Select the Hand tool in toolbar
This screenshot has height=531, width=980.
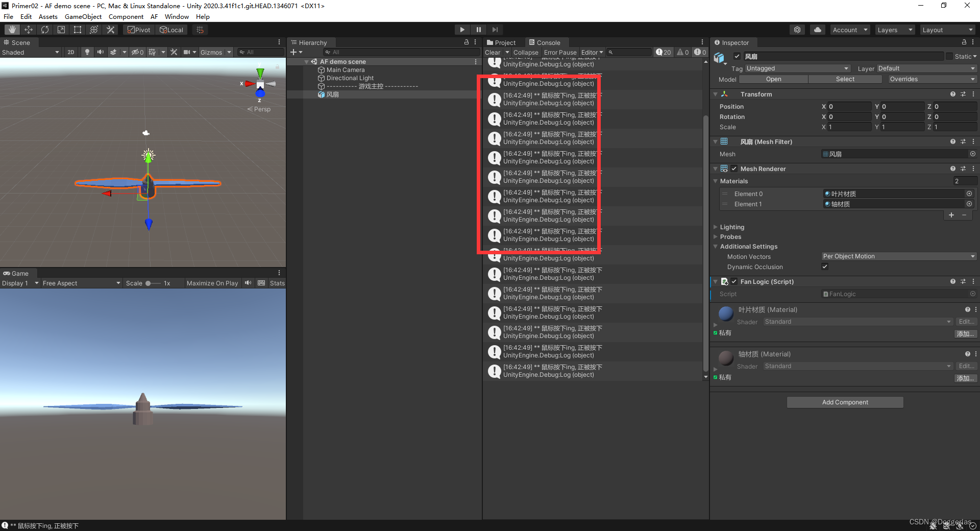[12, 30]
